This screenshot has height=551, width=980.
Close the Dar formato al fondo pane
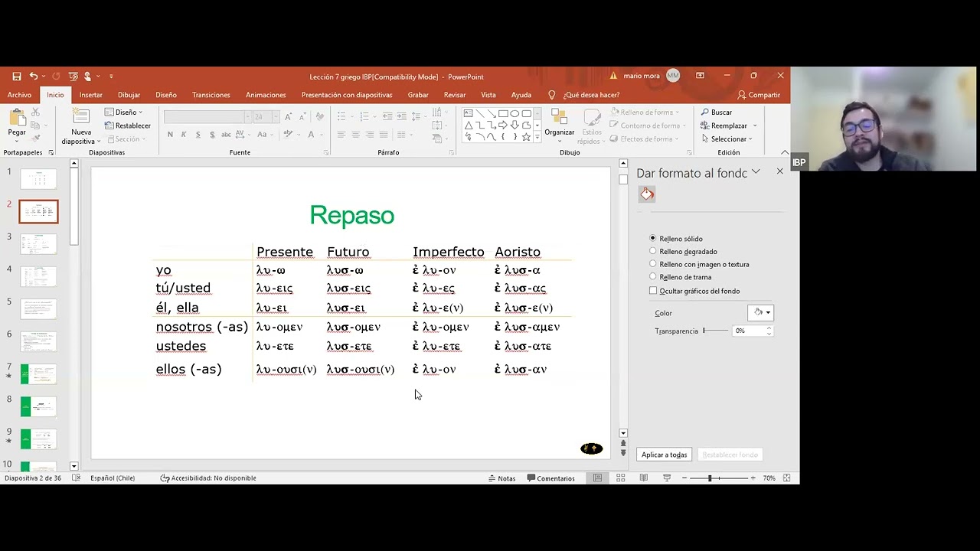pyautogui.click(x=780, y=171)
